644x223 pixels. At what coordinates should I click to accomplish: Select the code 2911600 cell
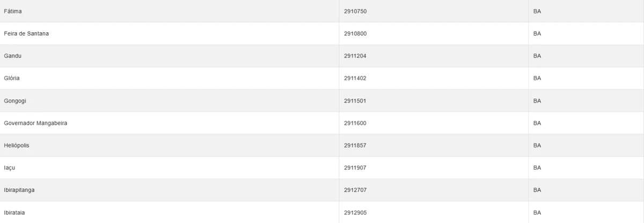coord(355,123)
